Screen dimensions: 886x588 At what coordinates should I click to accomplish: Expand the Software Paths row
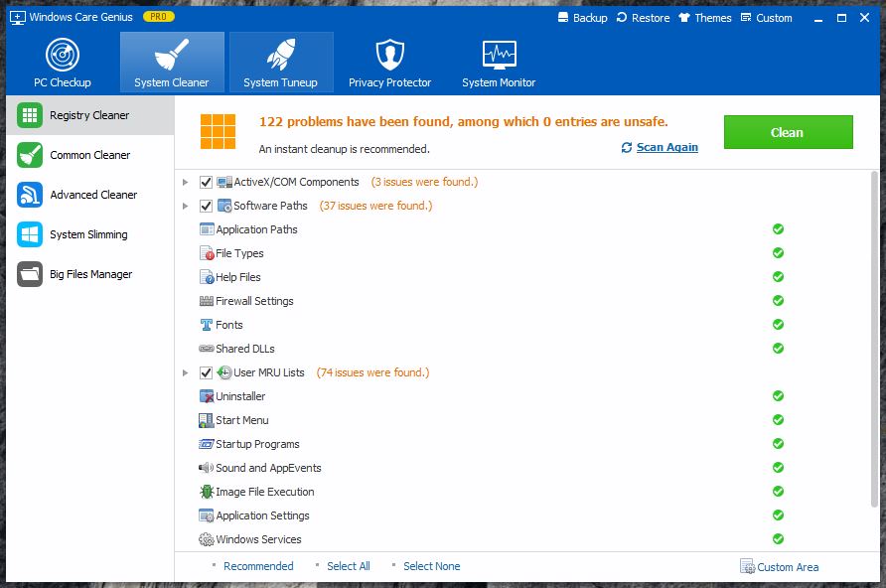pos(185,206)
